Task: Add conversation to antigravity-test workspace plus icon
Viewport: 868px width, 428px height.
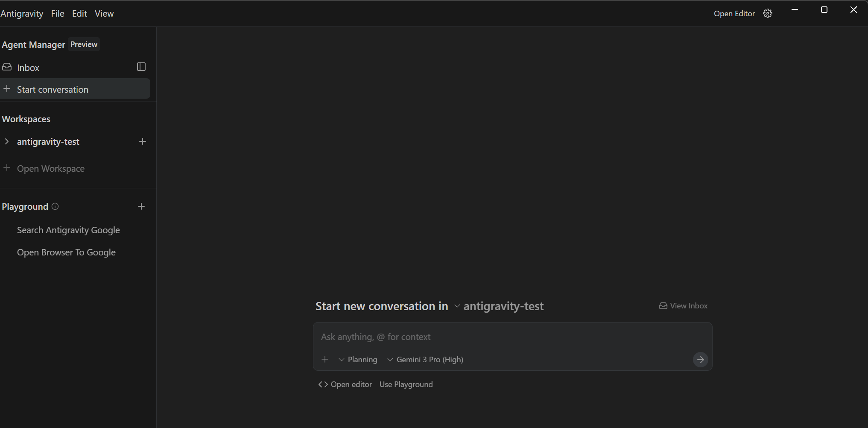Action: click(x=143, y=141)
